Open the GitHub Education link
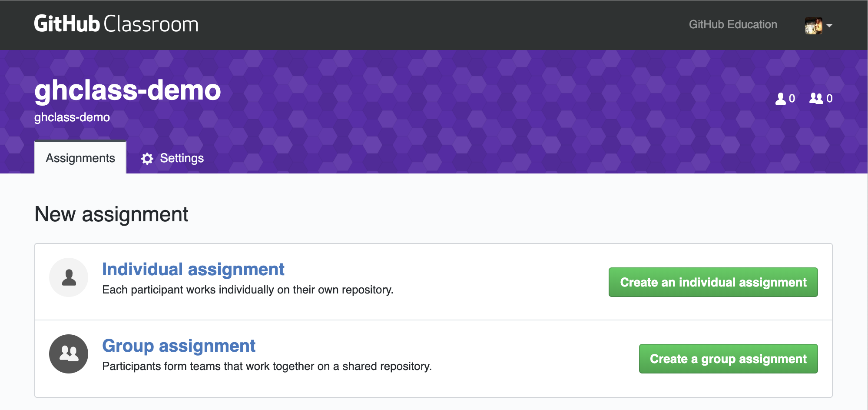Image resolution: width=868 pixels, height=410 pixels. coord(733,24)
